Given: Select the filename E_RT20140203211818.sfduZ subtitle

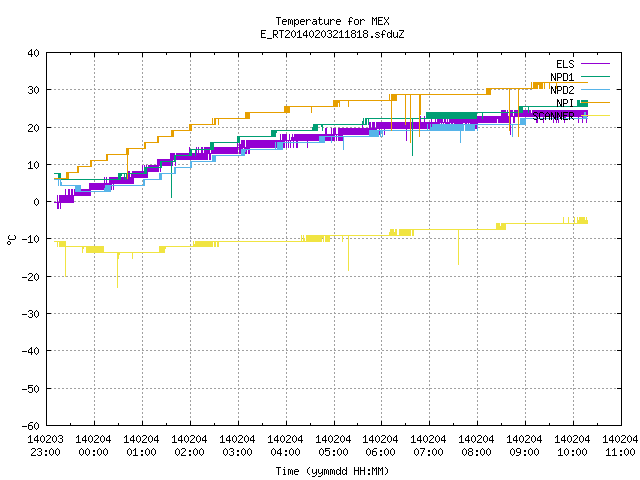Looking at the screenshot, I should tap(332, 34).
